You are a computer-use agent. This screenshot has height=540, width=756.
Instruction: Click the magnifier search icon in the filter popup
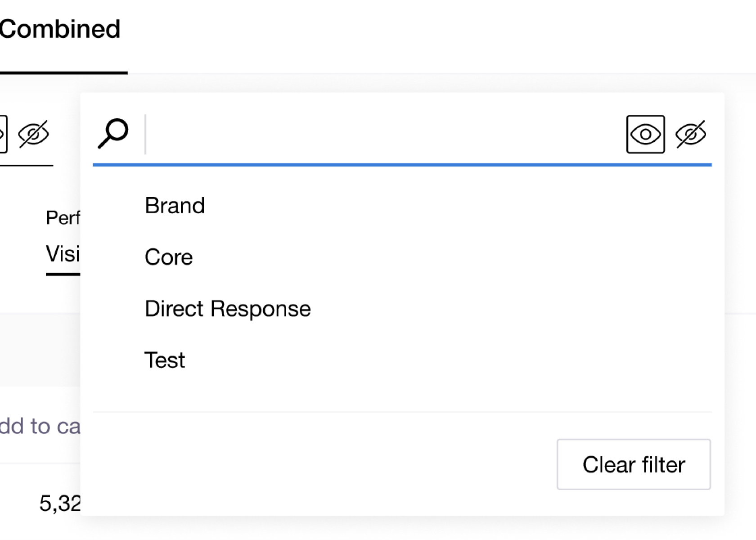(x=113, y=133)
